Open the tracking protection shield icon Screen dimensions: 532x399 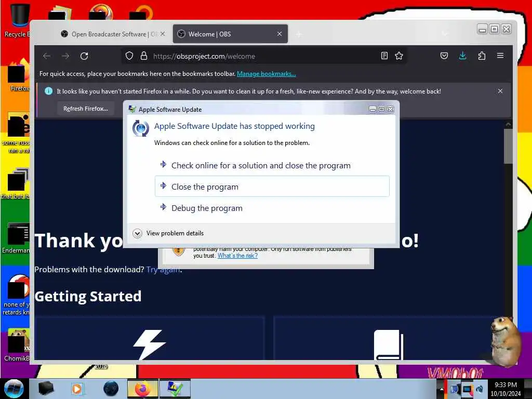[129, 56]
